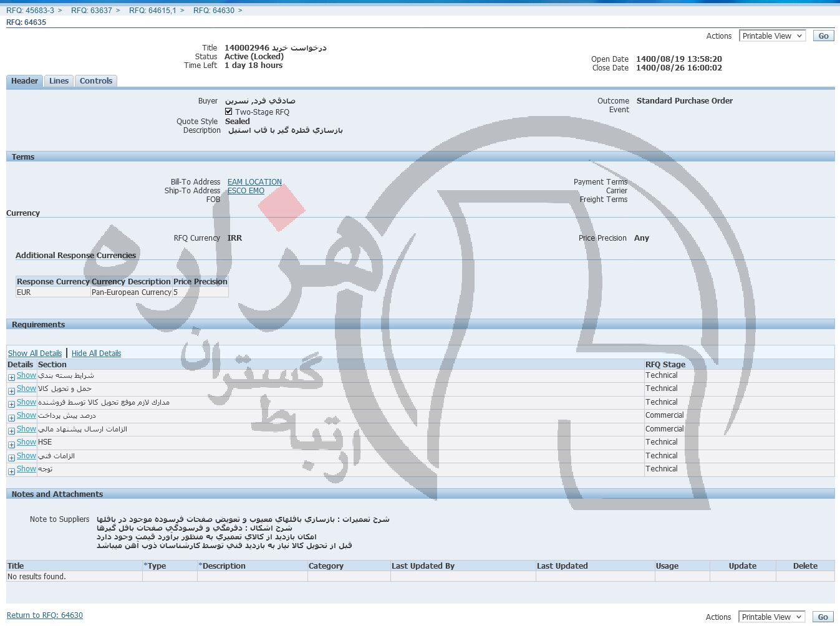Click the bottom Go button

(823, 617)
